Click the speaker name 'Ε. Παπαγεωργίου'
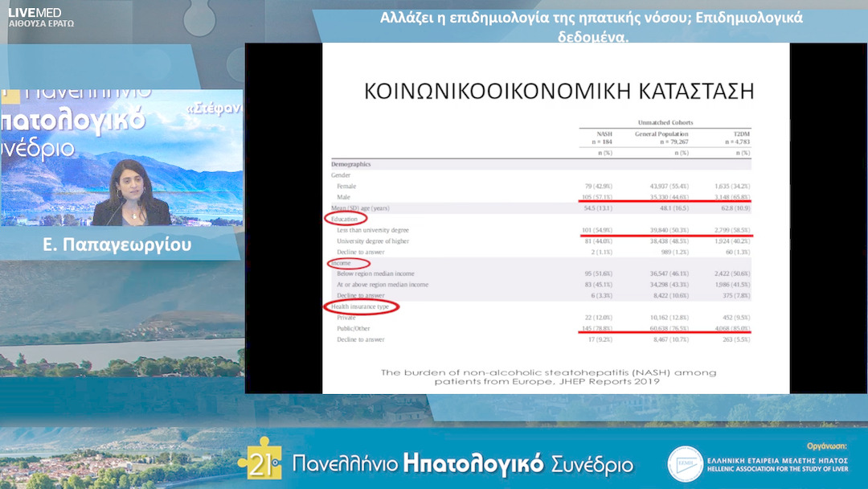The image size is (868, 489). (x=117, y=244)
